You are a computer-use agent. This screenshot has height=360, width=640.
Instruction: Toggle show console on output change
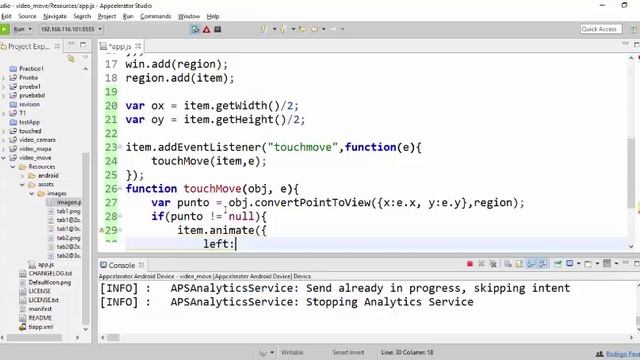pyautogui.click(x=543, y=264)
